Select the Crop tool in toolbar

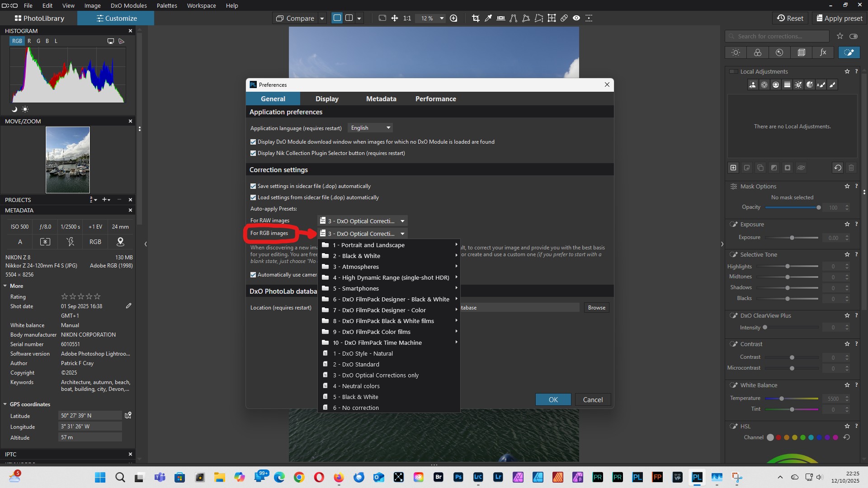[x=476, y=18]
